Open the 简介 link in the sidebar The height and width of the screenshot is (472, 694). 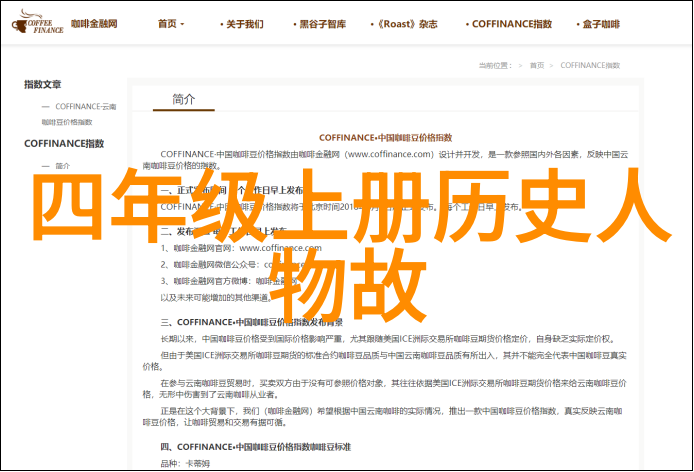coord(62,166)
